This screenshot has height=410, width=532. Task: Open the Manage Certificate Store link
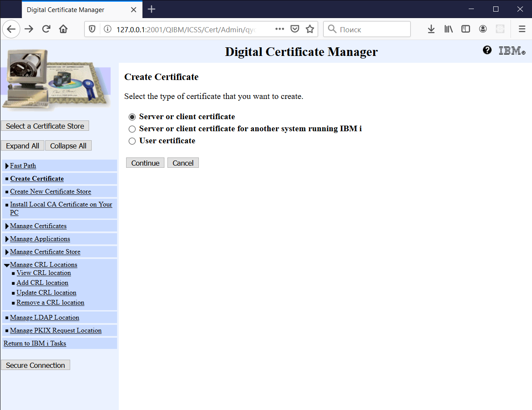tap(45, 252)
